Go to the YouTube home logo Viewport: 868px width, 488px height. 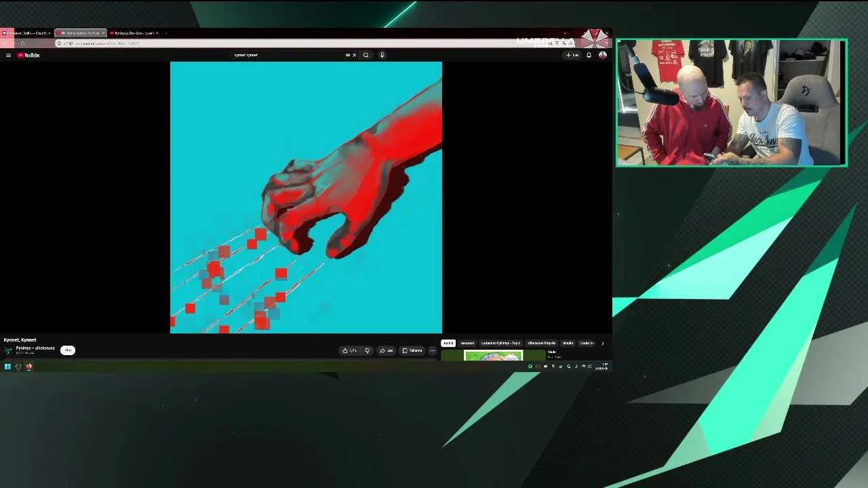28,55
